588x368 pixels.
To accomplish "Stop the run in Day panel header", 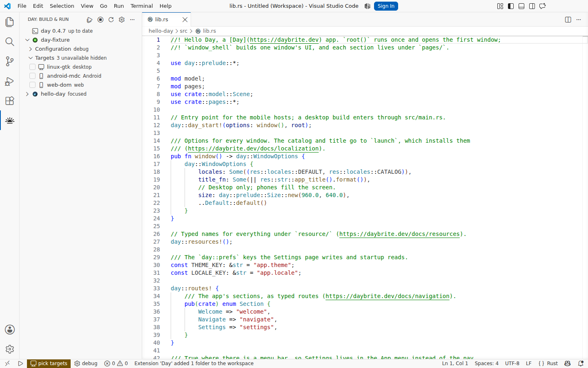I will 100,20.
